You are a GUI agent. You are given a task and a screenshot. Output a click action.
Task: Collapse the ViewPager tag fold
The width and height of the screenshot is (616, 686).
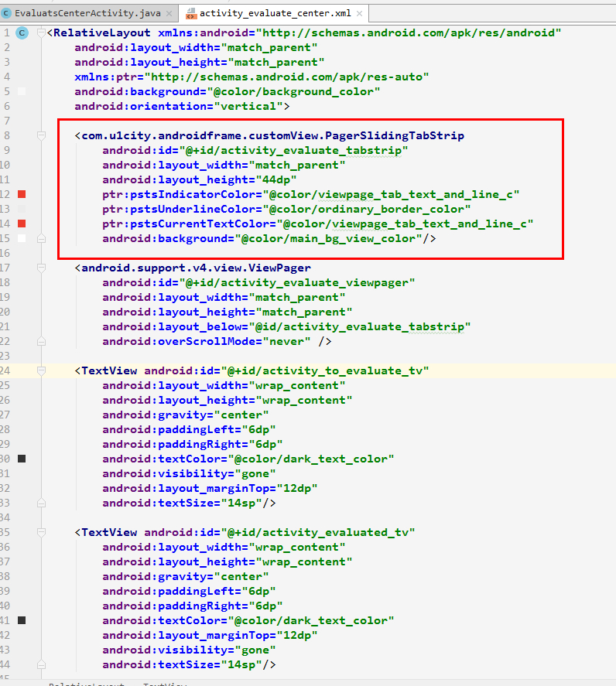tap(41, 268)
